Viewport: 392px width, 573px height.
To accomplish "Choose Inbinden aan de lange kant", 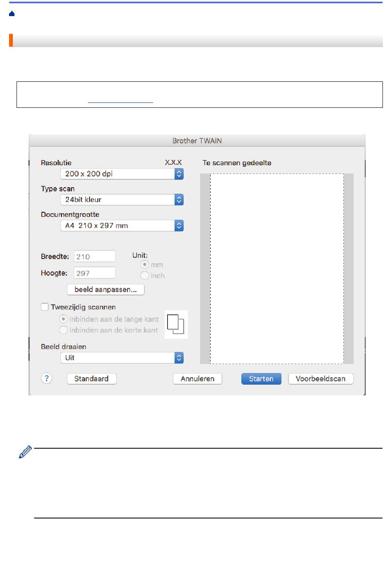I will 63,319.
